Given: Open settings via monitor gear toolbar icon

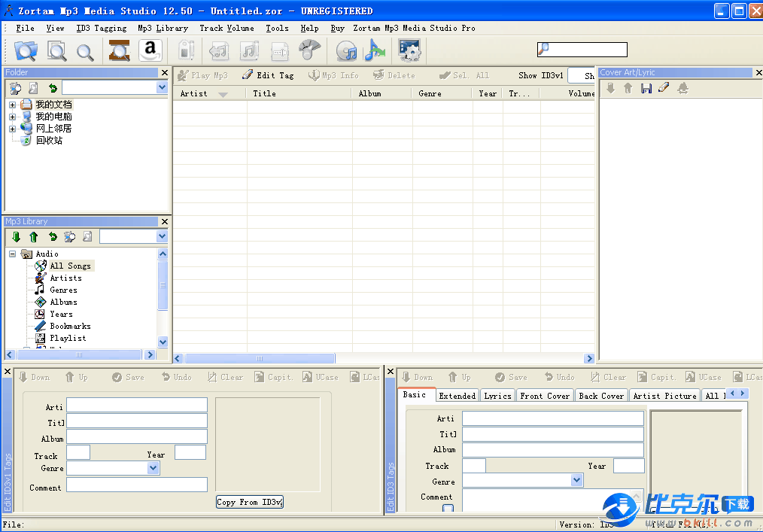Looking at the screenshot, I should coord(409,50).
